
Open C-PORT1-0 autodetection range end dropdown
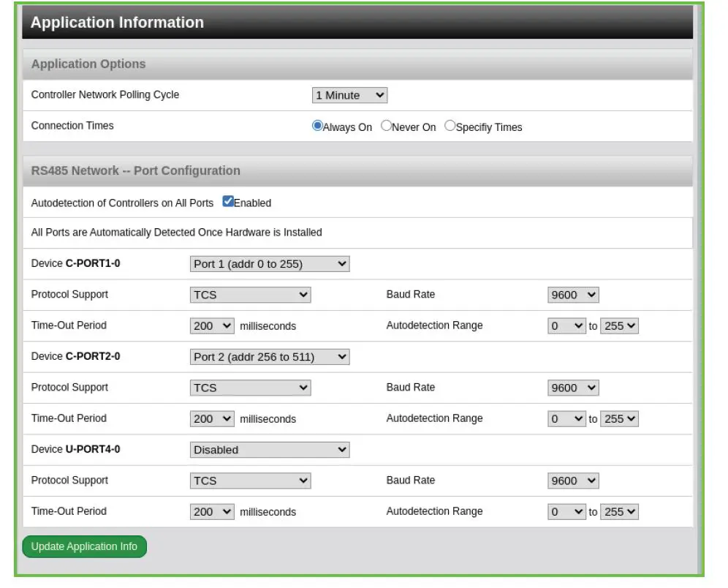619,325
